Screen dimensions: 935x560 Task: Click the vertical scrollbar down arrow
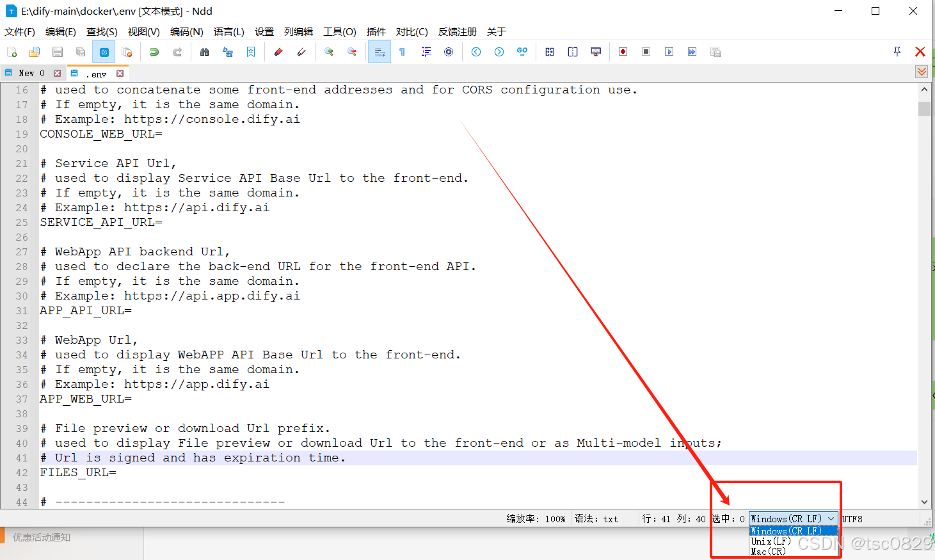[x=925, y=502]
